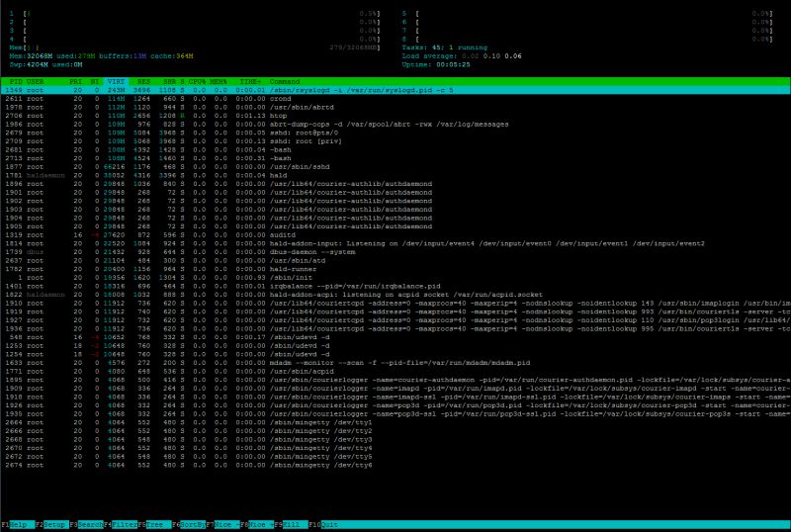Click the F9 Kill button
The image size is (791, 532).
(291, 524)
